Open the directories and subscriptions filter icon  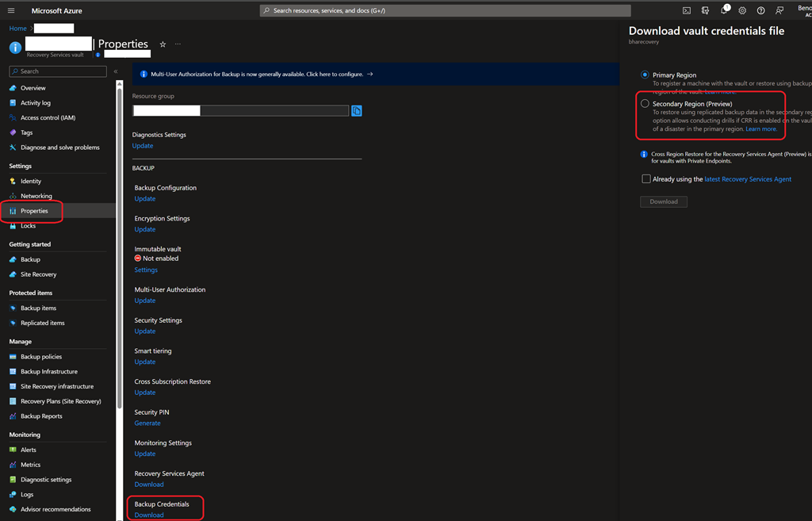coord(705,10)
